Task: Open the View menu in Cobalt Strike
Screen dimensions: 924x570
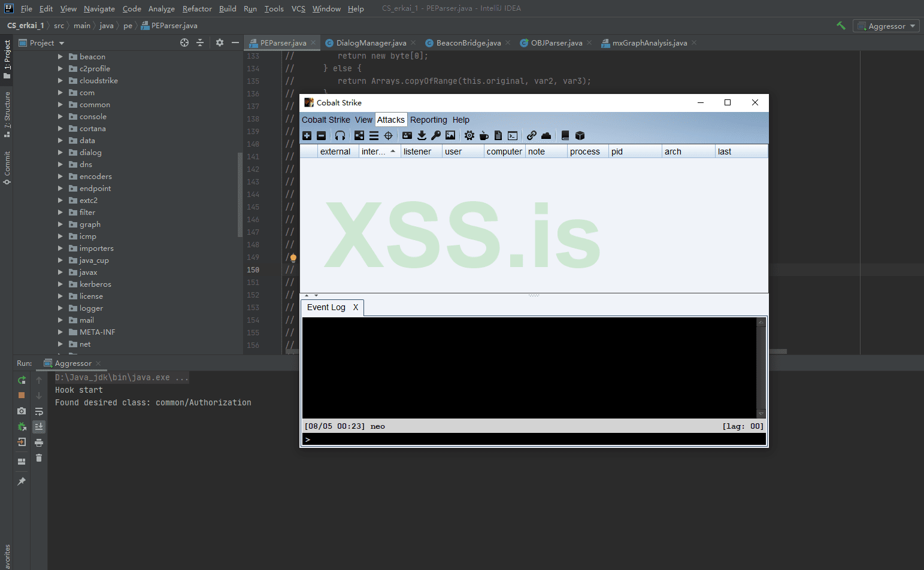Action: 363,120
